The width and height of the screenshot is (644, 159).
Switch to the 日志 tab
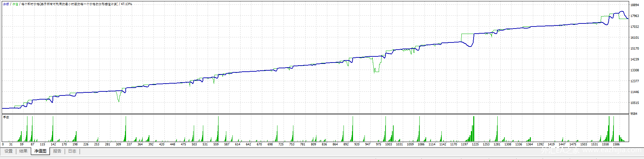tap(72, 151)
